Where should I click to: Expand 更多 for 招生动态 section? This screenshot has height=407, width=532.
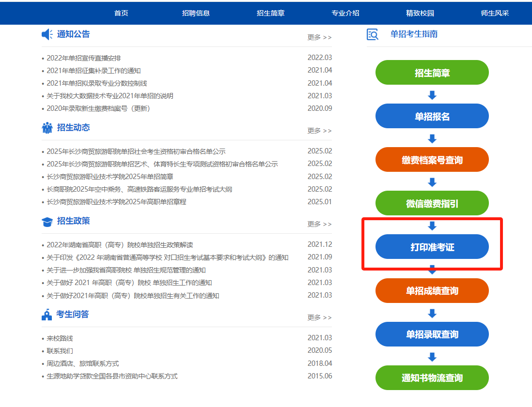coord(319,131)
